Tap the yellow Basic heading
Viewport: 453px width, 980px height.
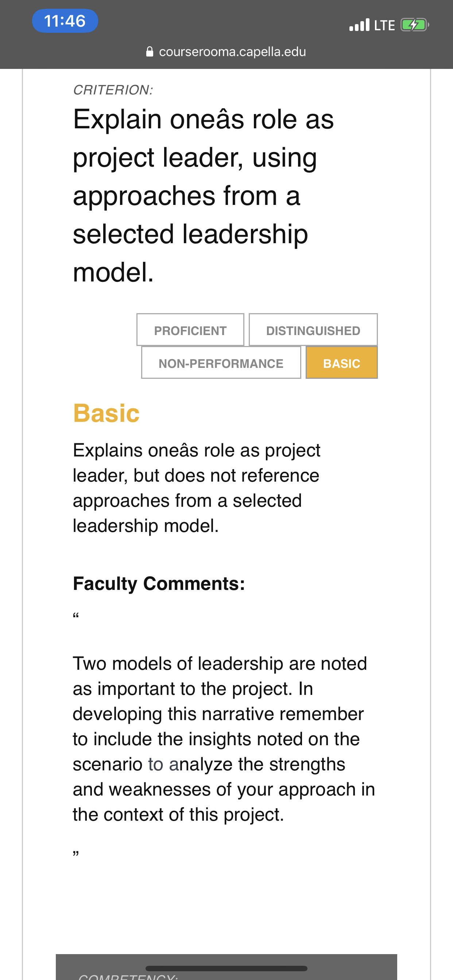pos(106,413)
